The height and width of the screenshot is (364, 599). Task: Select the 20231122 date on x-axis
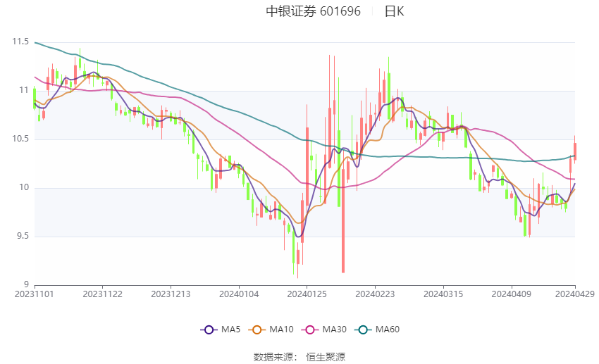(x=102, y=294)
